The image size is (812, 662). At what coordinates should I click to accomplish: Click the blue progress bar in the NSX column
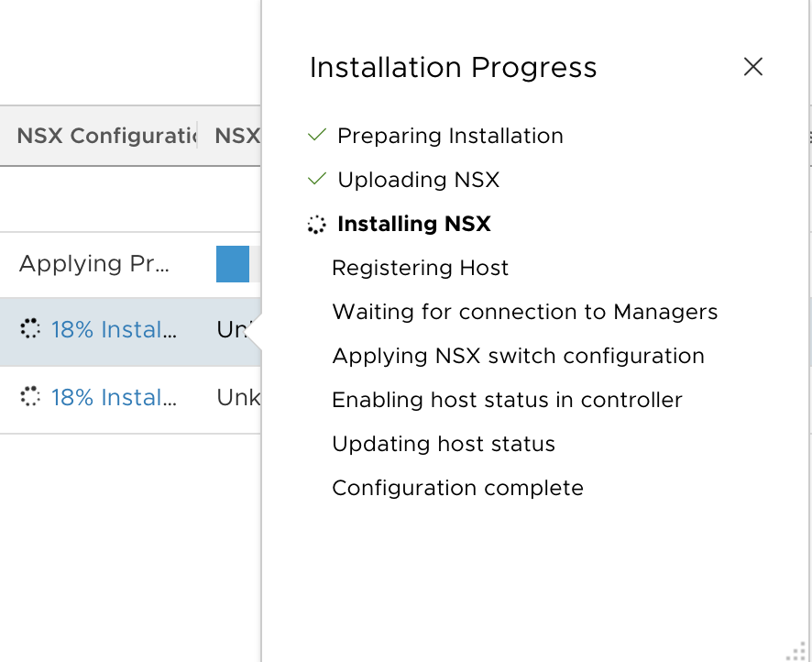(x=233, y=264)
